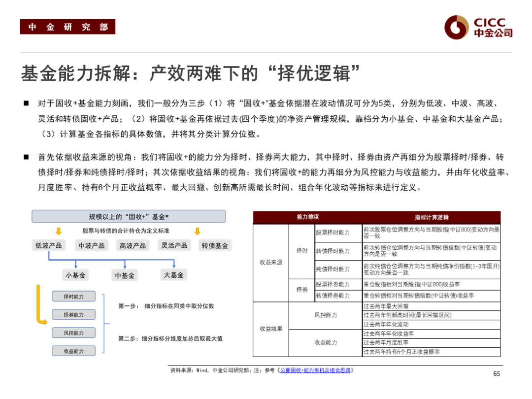Open the 公募固收+能力拆机及组合思路 link
The width and height of the screenshot is (532, 399).
(x=315, y=370)
